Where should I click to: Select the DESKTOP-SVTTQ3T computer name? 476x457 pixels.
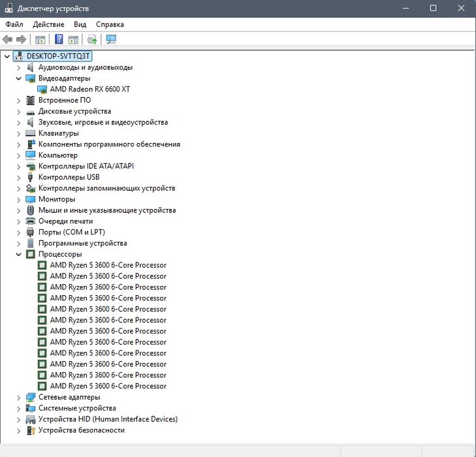58,56
